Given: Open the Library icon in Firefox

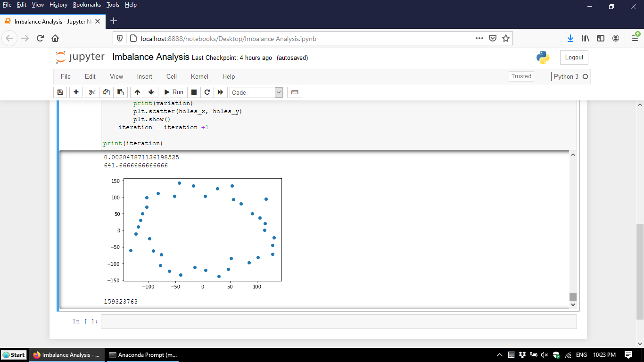Looking at the screenshot, I should tap(586, 38).
